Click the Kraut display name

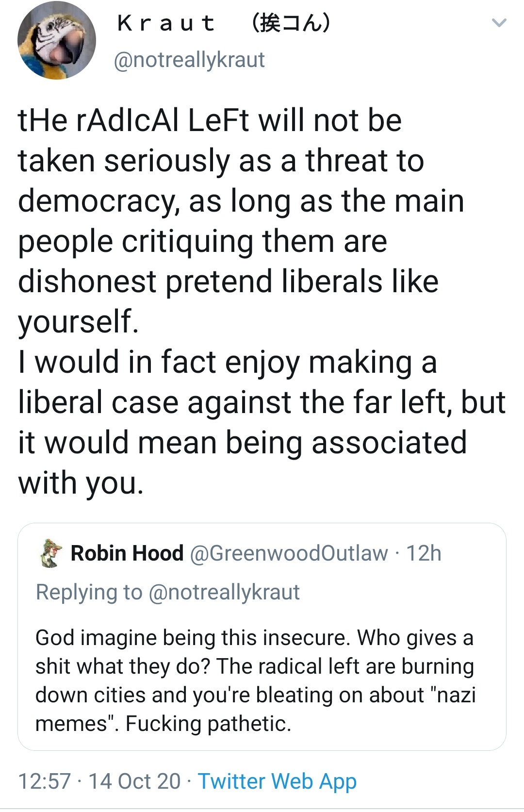click(166, 23)
